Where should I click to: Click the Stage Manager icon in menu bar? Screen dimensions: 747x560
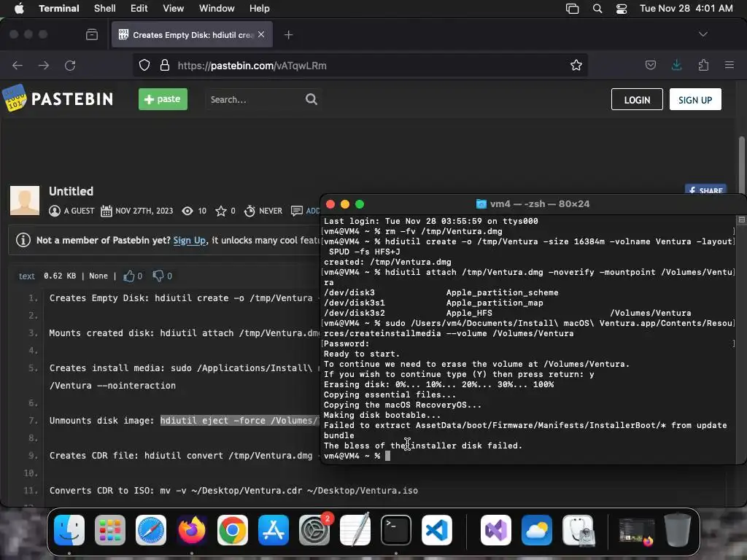click(x=572, y=9)
